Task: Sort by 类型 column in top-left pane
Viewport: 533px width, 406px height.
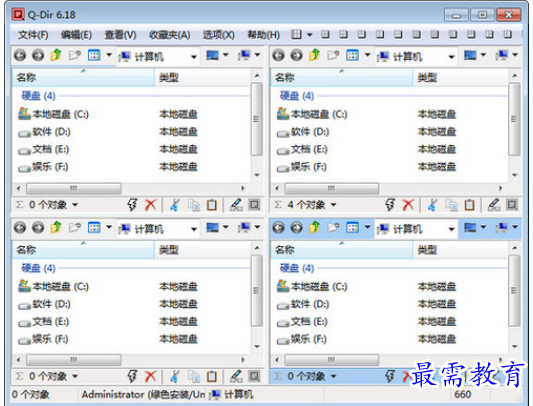Action: pyautogui.click(x=203, y=78)
